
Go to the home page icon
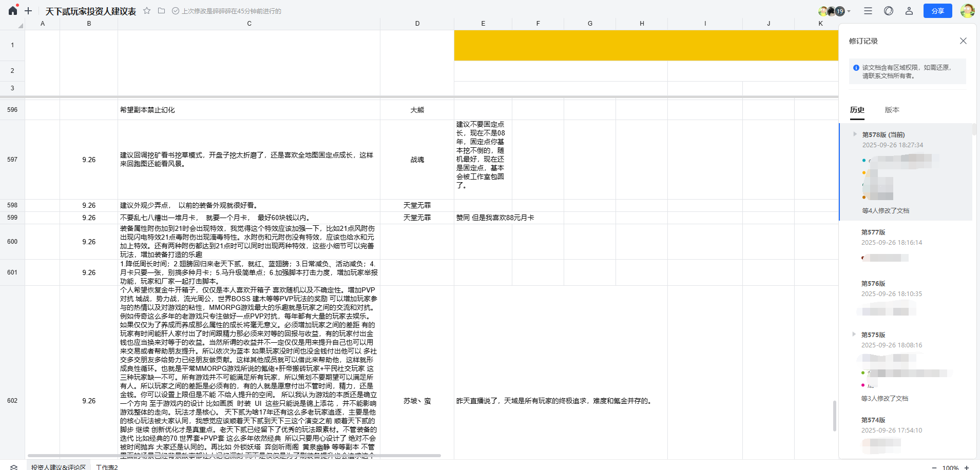(13, 11)
